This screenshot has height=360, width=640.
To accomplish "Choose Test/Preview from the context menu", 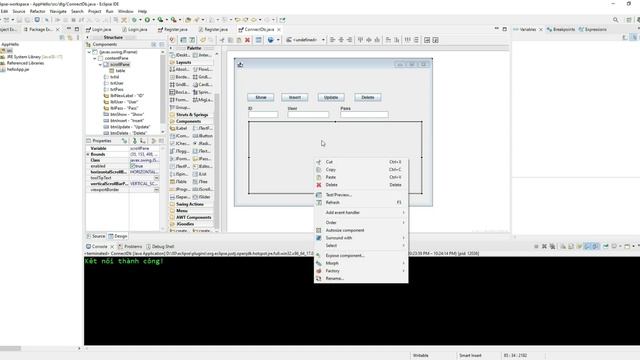I will click(361, 195).
